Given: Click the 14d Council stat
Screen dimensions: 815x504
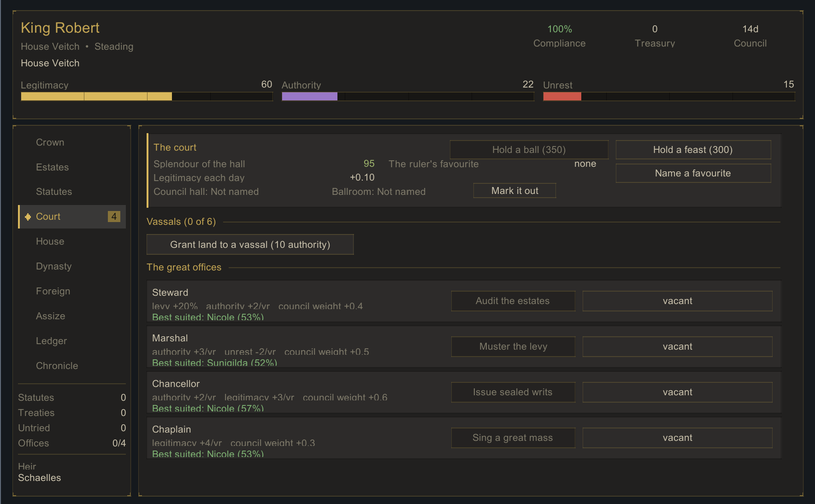Looking at the screenshot, I should 750,36.
